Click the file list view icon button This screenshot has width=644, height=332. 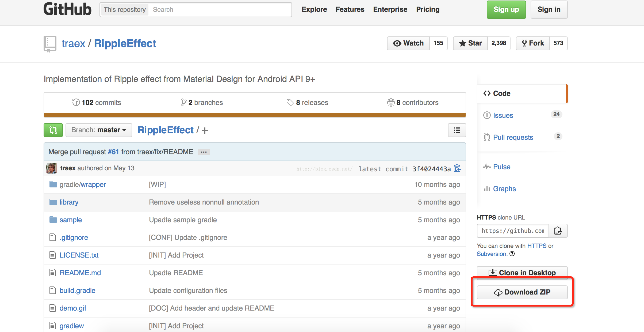[457, 130]
